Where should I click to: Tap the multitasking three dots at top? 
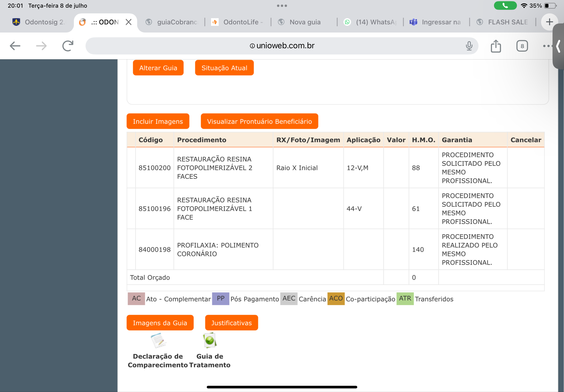[x=282, y=6]
